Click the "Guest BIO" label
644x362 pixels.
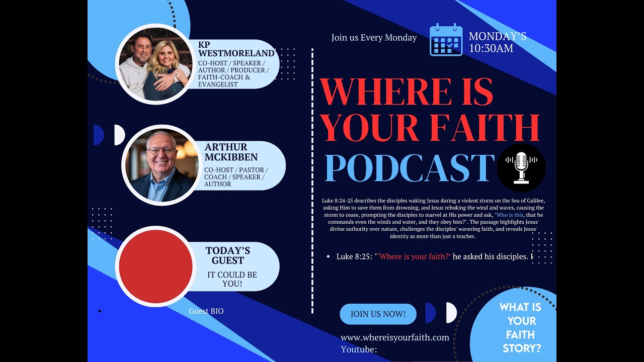(206, 311)
